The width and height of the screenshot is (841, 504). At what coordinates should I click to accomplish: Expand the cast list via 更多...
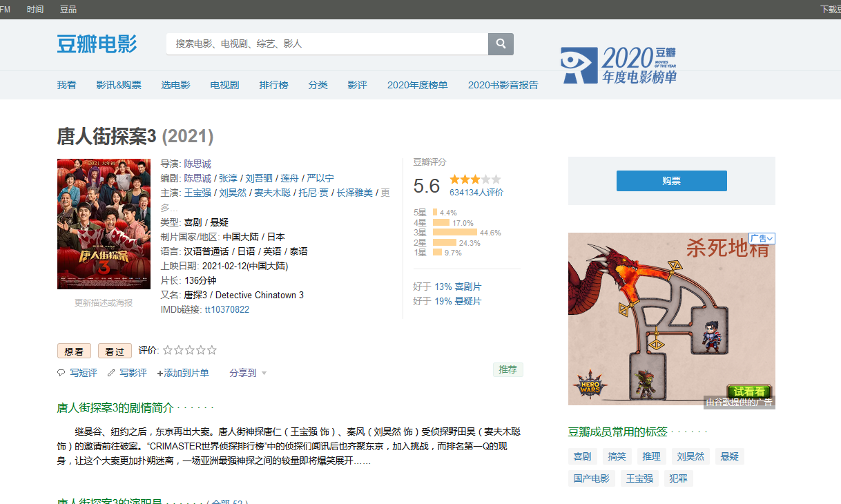point(385,193)
